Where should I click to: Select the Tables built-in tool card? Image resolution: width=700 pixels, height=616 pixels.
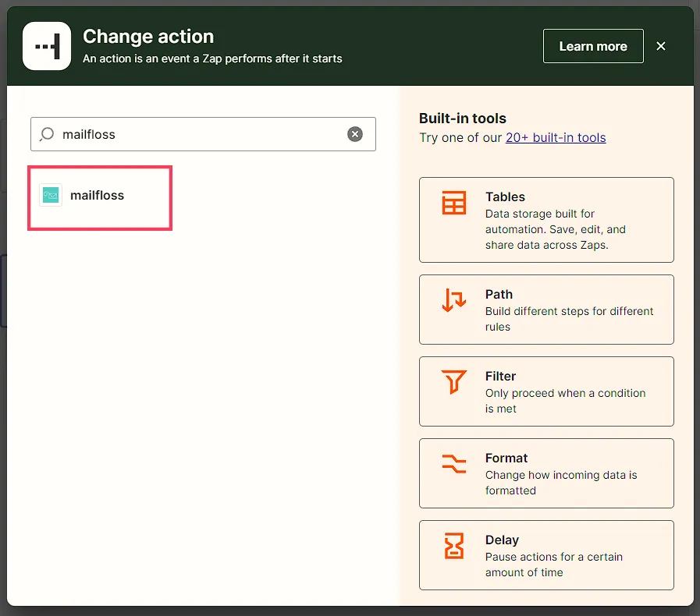[x=546, y=220]
